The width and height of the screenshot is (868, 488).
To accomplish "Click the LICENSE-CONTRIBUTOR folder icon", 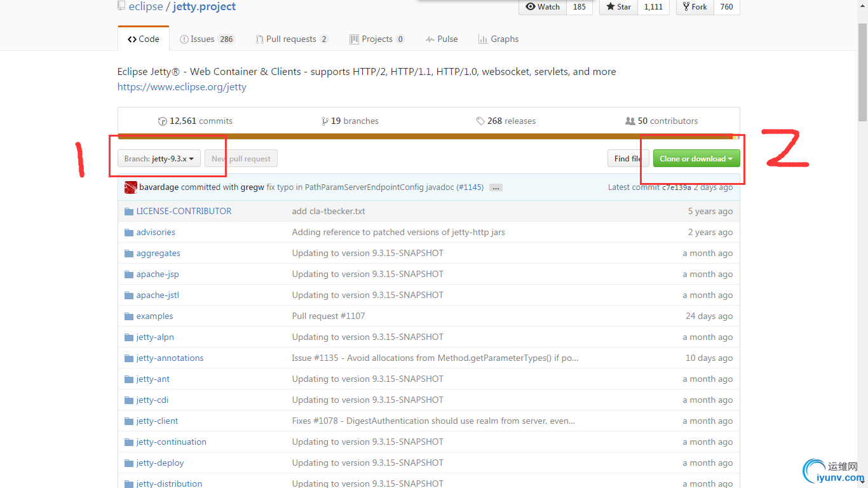I will point(129,212).
